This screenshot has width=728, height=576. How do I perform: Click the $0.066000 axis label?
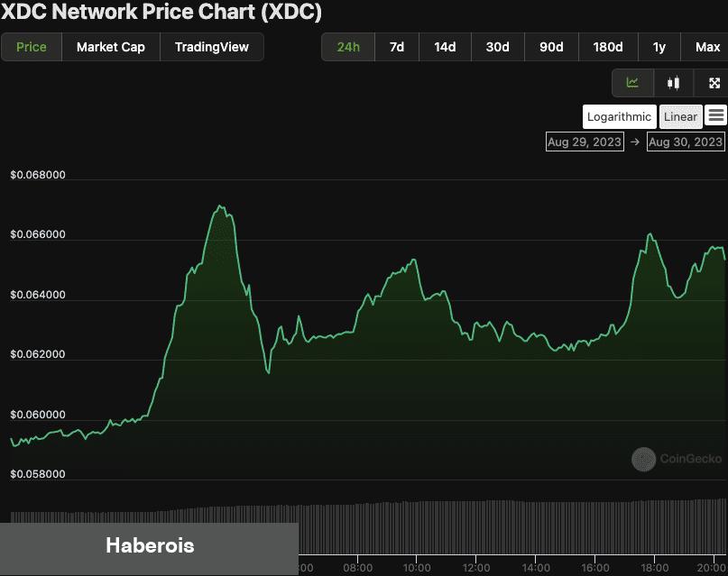[38, 234]
